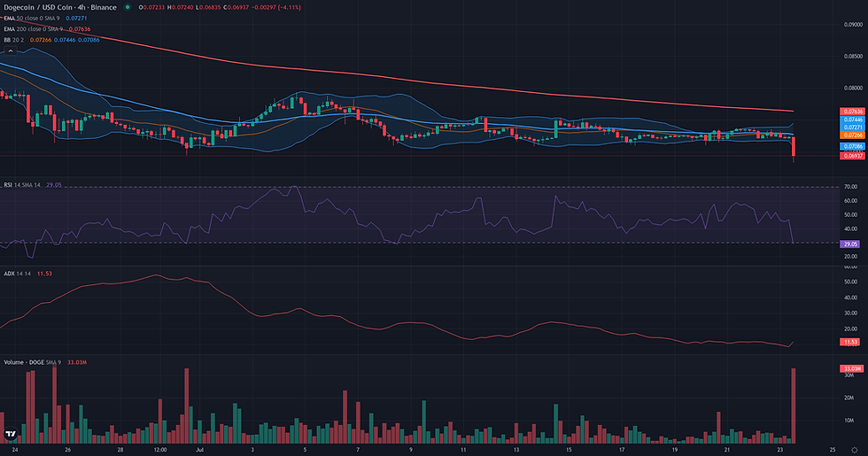Click the 60.00 level on RSI scale

(850, 201)
